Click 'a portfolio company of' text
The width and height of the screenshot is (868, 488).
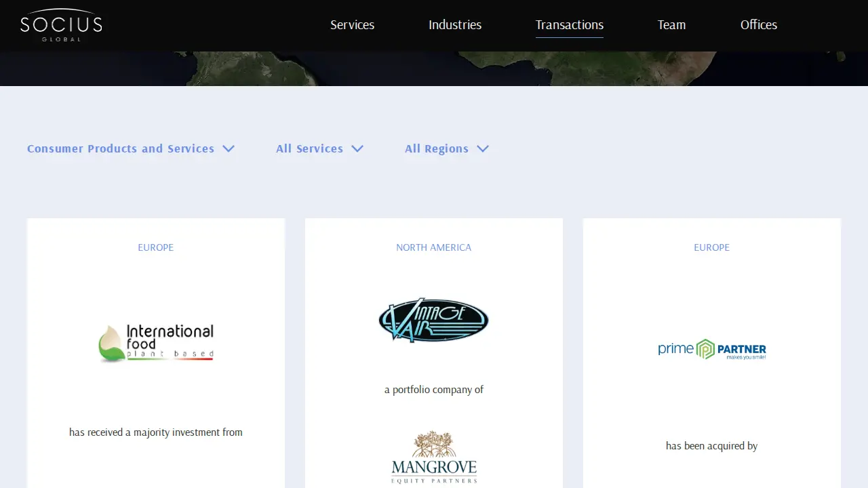[x=434, y=390]
